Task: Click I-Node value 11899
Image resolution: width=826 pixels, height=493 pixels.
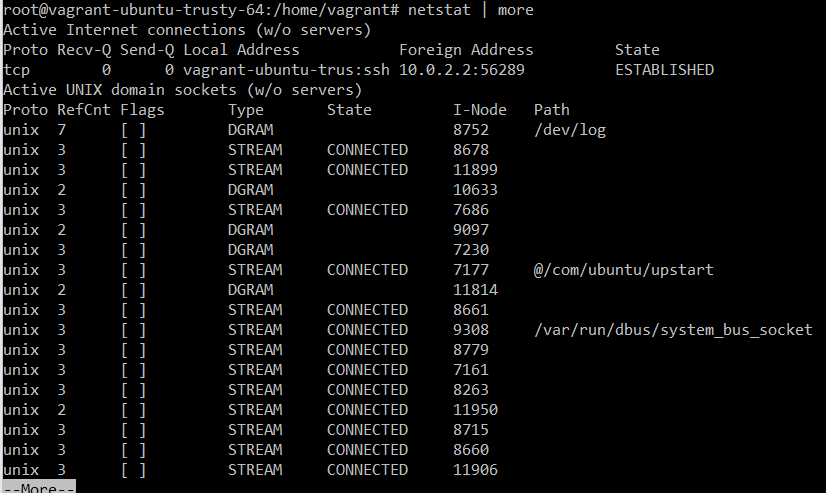Action: click(x=475, y=170)
